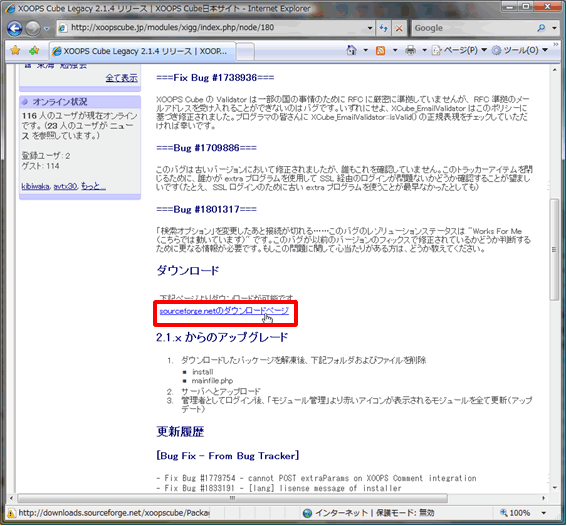Click the Back navigation arrow button
This screenshot has width=567, height=526.
15,28
